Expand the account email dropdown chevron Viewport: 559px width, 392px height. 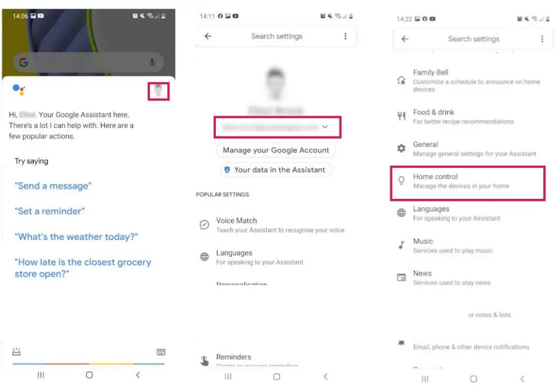[x=325, y=127]
